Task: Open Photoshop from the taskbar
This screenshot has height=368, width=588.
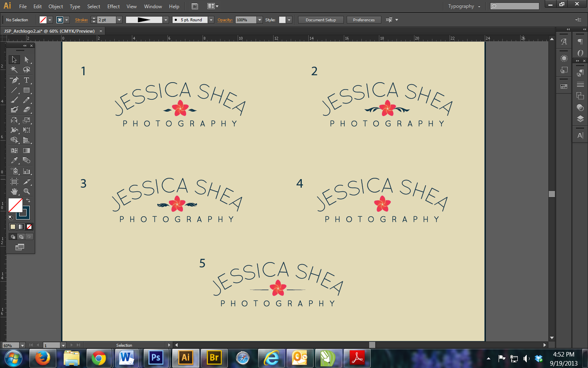Action: pos(156,358)
